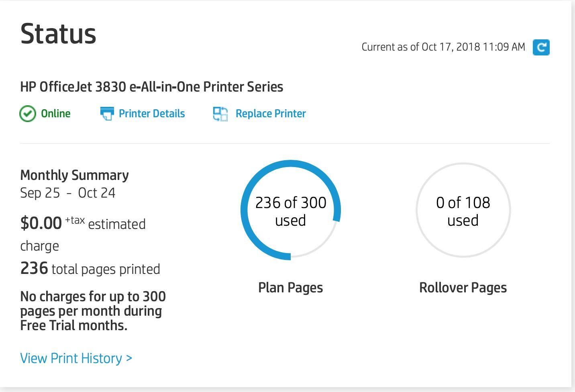Click the '0 of 108 used' text
575x392 pixels.
463,211
